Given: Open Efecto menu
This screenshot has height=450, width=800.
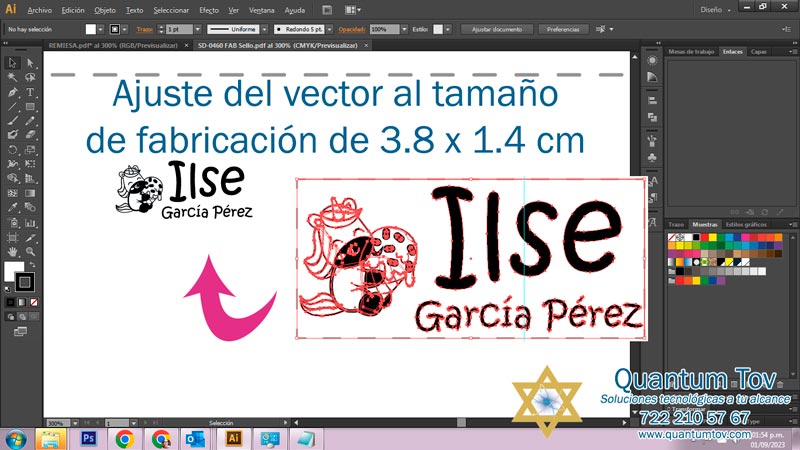Looking at the screenshot, I should [209, 10].
